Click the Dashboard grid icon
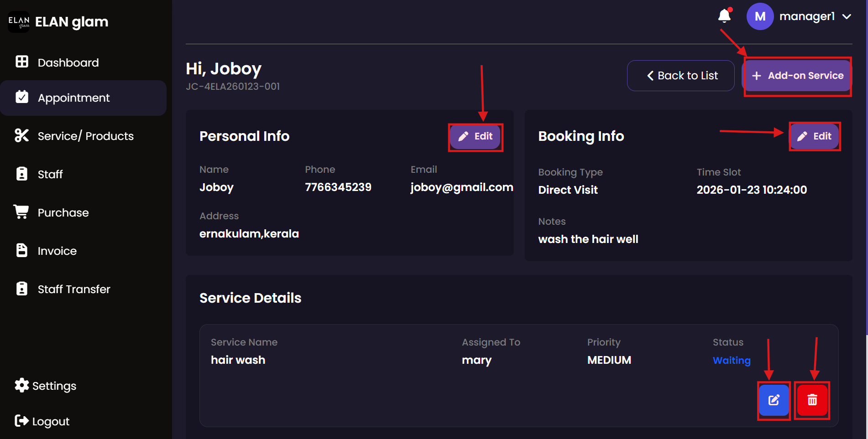This screenshot has height=439, width=868. click(22, 62)
